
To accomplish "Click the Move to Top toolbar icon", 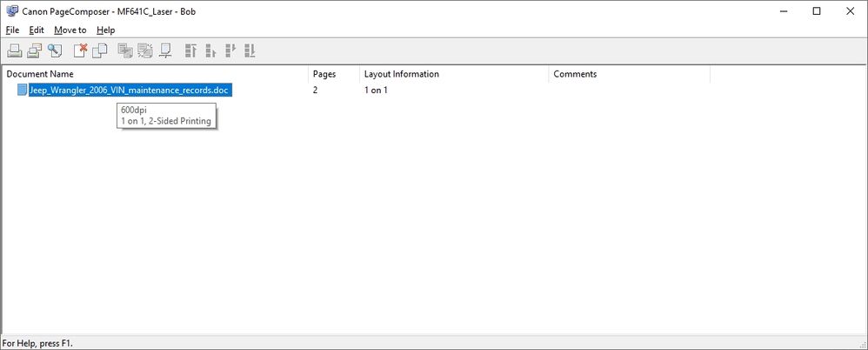I will [x=190, y=50].
